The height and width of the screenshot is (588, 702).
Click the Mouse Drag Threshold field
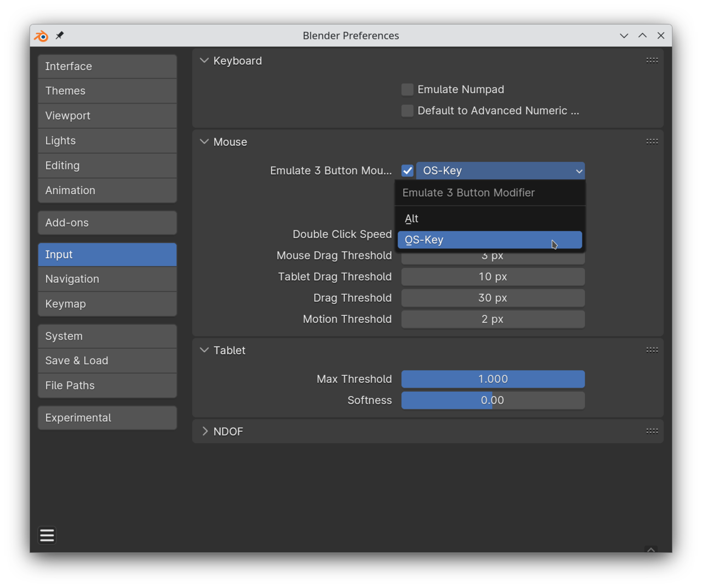pyautogui.click(x=493, y=256)
